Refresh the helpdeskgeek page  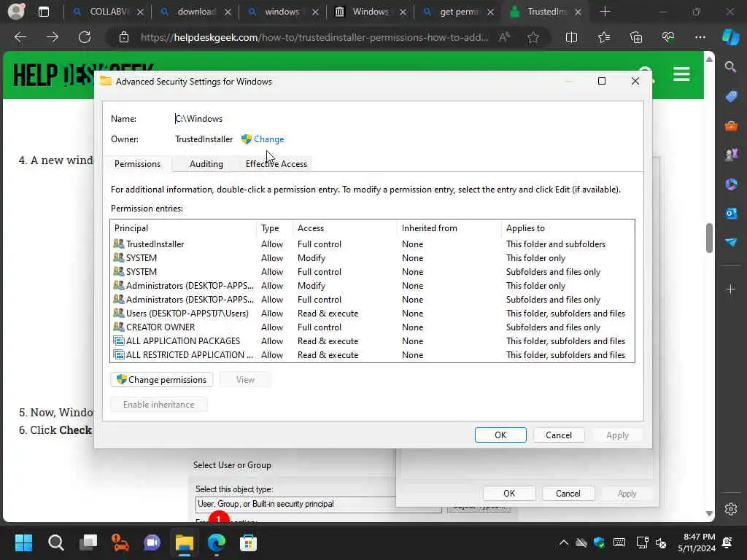[x=85, y=37]
